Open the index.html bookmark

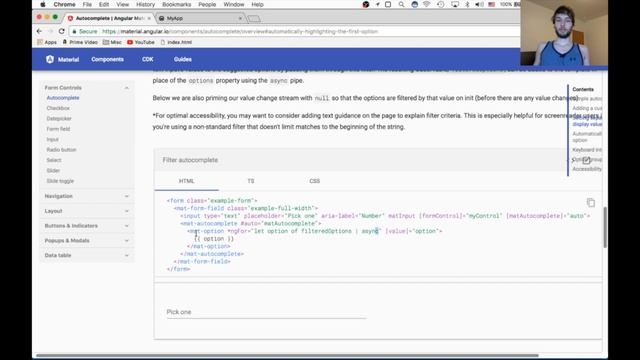click(176, 42)
